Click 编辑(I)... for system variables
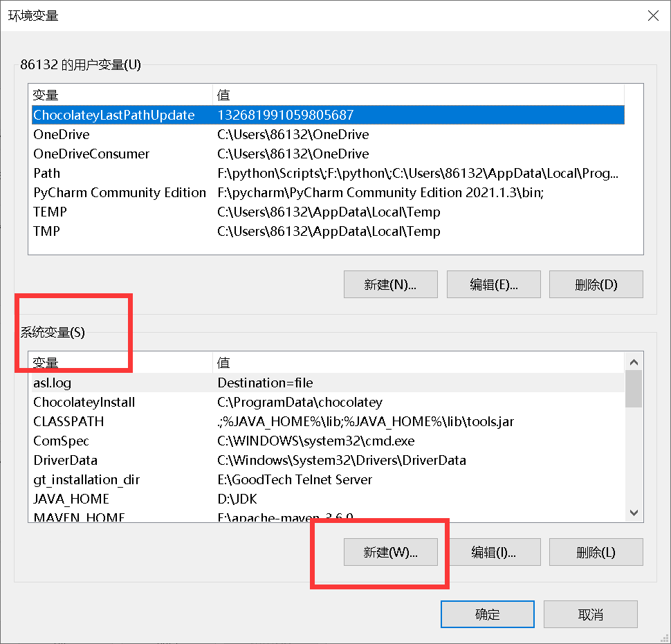The height and width of the screenshot is (644, 671). (x=493, y=552)
